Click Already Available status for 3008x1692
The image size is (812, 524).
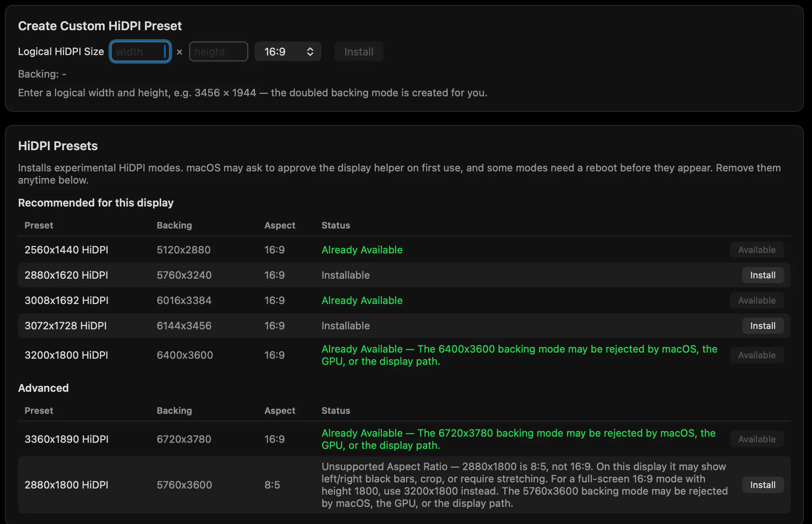click(x=362, y=300)
